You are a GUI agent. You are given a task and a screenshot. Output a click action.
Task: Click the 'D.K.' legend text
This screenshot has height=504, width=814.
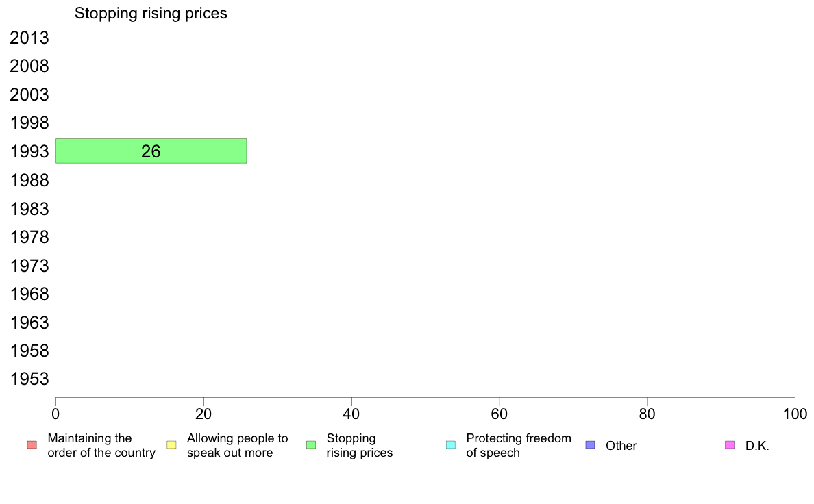(757, 446)
